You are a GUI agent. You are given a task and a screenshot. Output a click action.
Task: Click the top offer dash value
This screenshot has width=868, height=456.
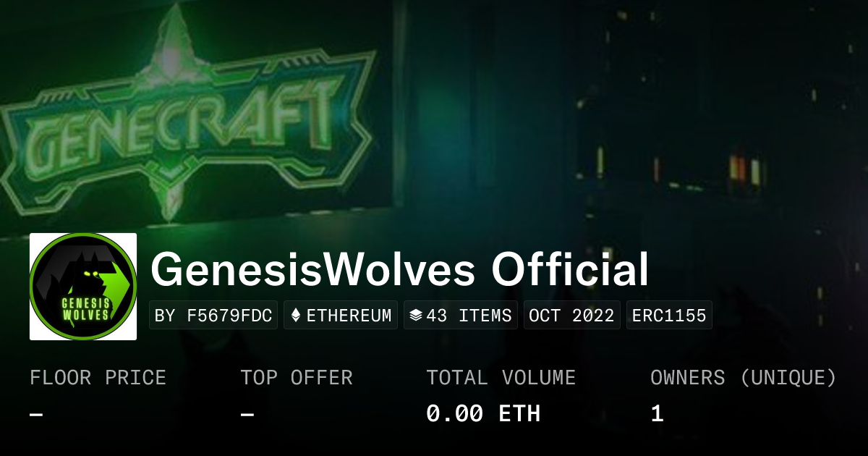247,415
